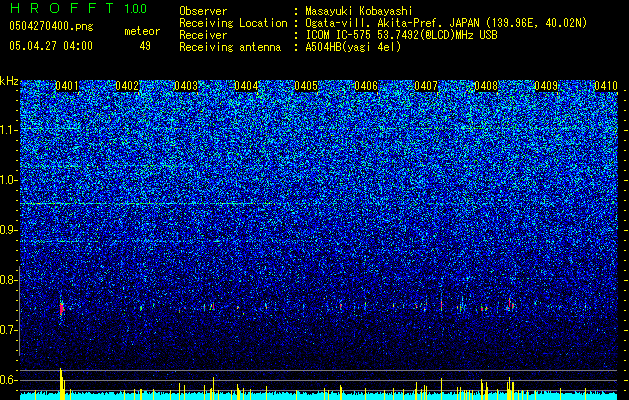Viewport: 629px width, 400px height.
Task: Click the kHz axis unit label
Action: 9,81
